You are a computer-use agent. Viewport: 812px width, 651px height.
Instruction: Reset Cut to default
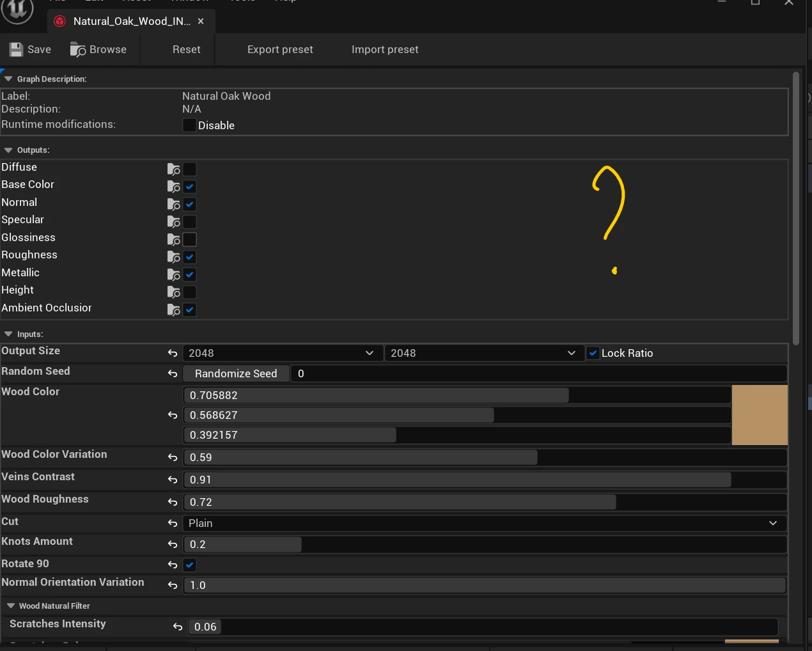point(173,523)
